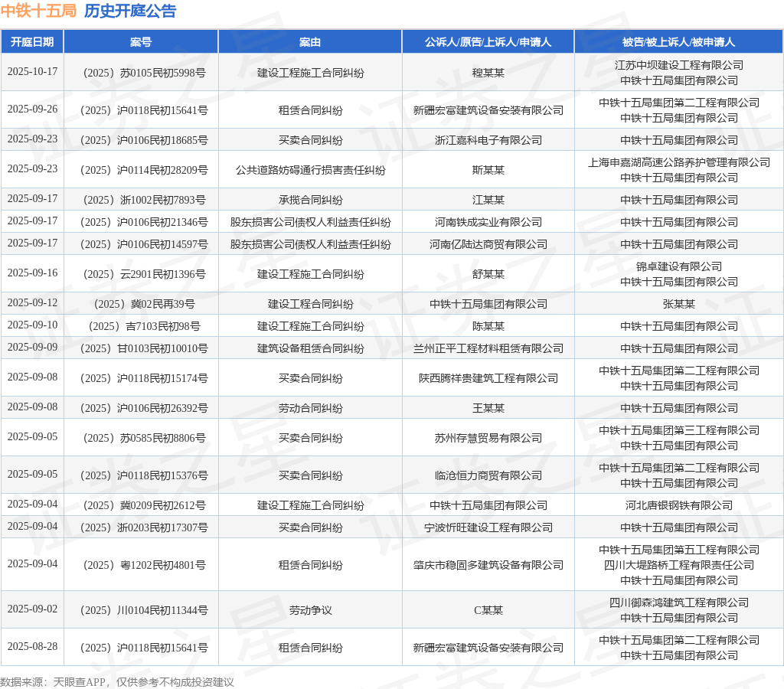Click the cause 劳动争议
Image resolution: width=784 pixels, height=689 pixels.
311,610
